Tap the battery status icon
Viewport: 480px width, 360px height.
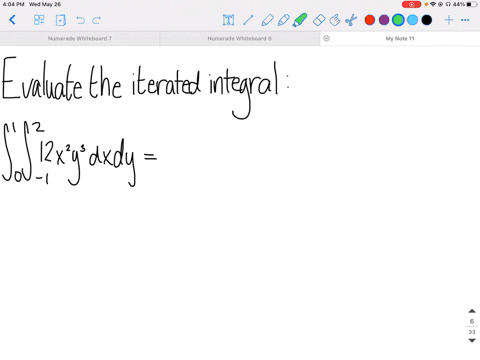[x=472, y=4]
